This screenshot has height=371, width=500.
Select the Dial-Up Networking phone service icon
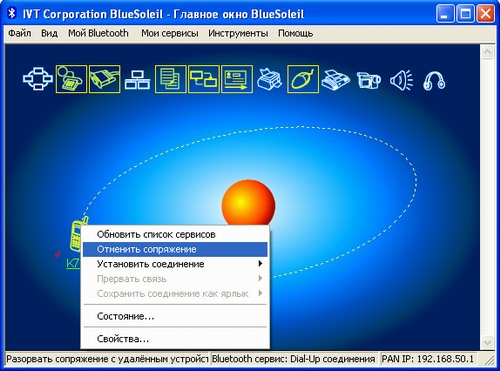coord(71,79)
